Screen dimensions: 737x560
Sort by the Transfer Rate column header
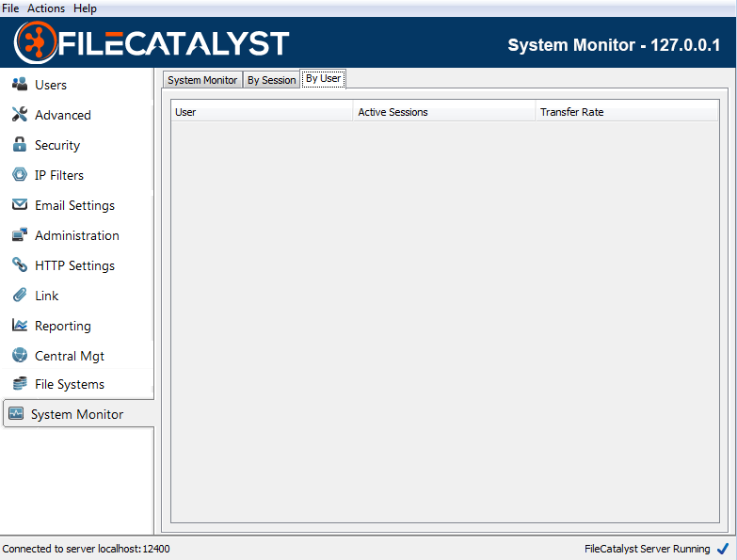(627, 112)
